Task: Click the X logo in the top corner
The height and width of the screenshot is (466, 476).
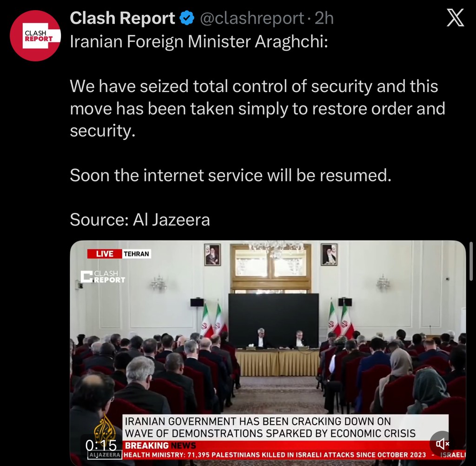Action: pyautogui.click(x=455, y=18)
